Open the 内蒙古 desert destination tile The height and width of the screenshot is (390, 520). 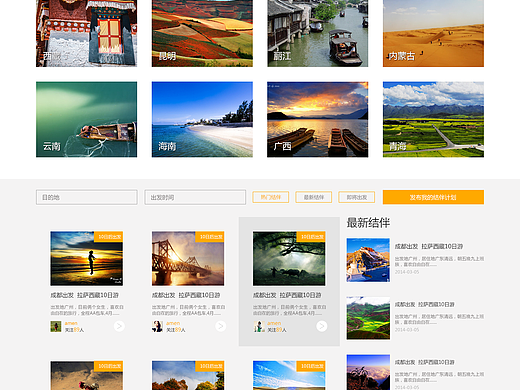pyautogui.click(x=433, y=33)
